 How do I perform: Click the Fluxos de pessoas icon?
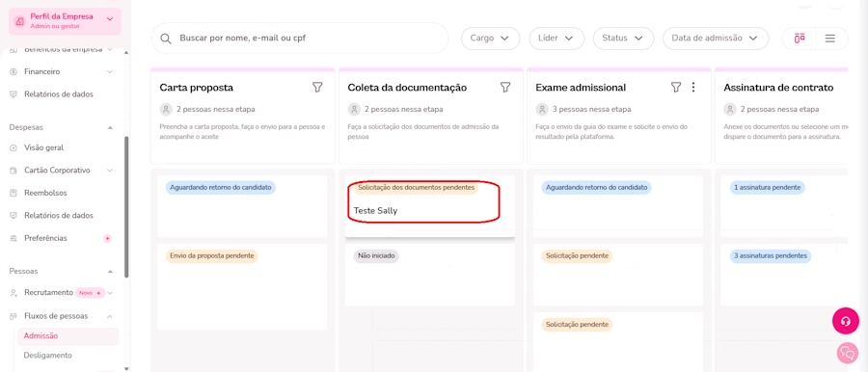tap(14, 316)
